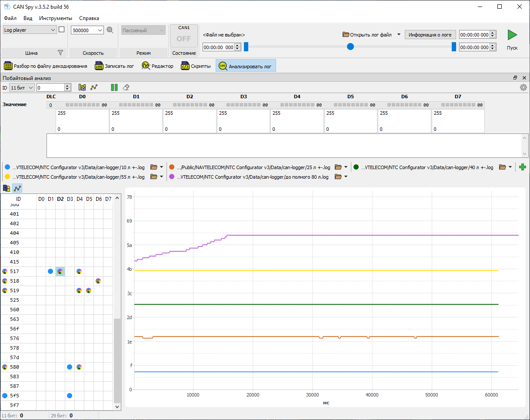Open the 500000 speed dropdown
The image size is (530, 420).
click(100, 30)
